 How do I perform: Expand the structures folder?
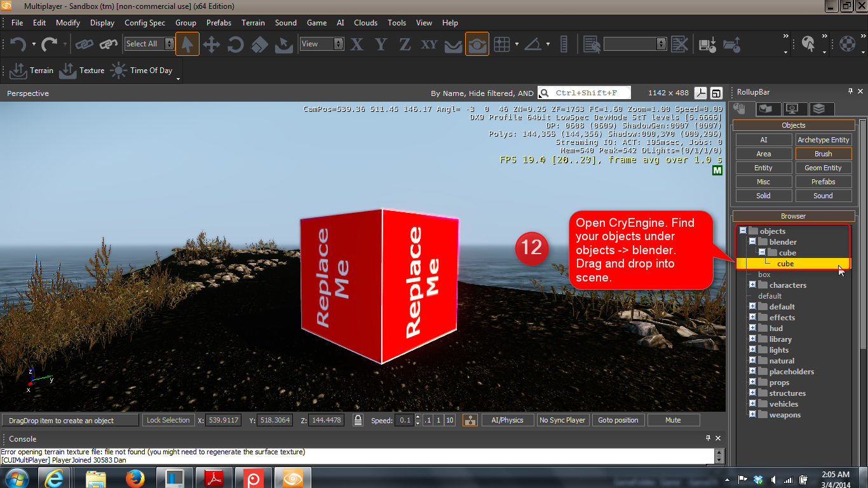752,393
